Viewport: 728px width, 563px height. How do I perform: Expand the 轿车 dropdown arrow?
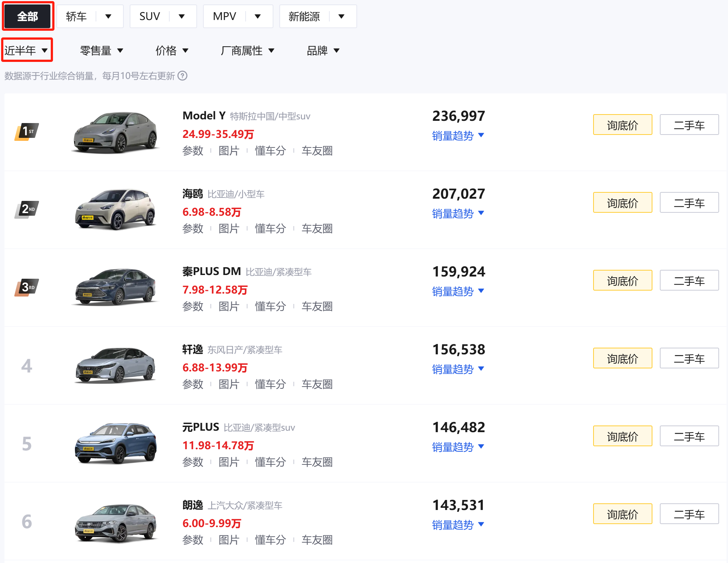coord(109,16)
